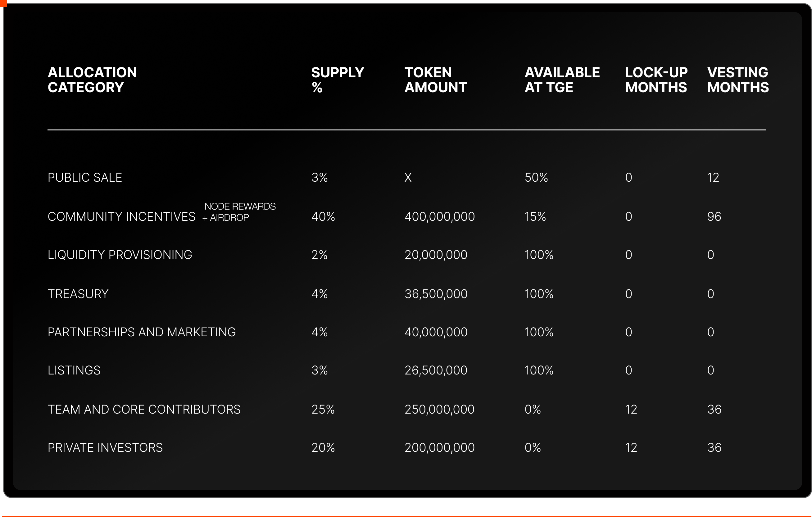
Task: Click the Community Incentives row label
Action: pos(121,216)
